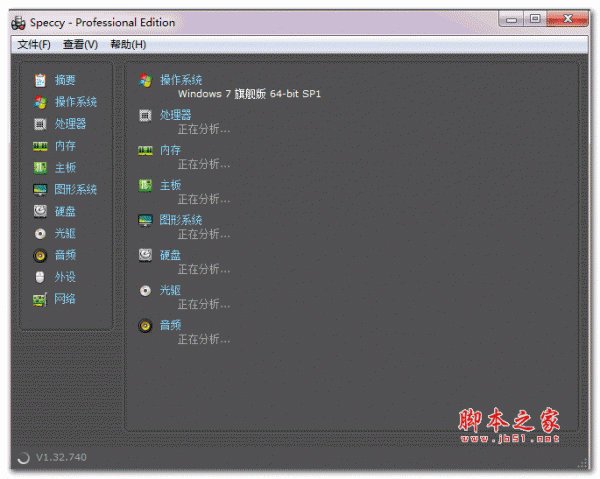This screenshot has width=600, height=479.
Task: Go to 内存 section in sidebar
Action: click(65, 146)
